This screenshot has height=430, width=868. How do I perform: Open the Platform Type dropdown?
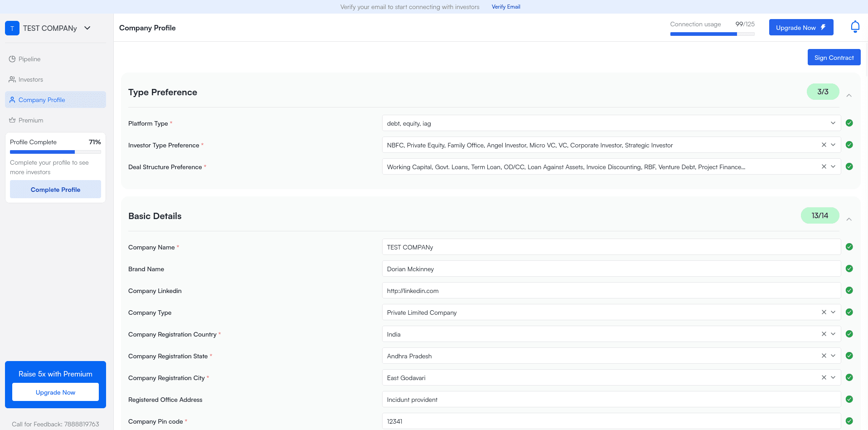click(611, 123)
